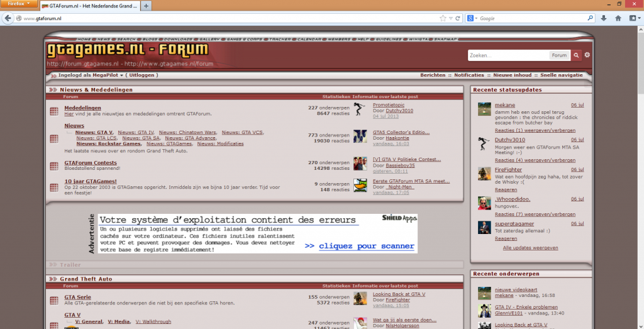The height and width of the screenshot is (329, 644).
Task: Click into the Zoeken forum search field
Action: tap(508, 55)
